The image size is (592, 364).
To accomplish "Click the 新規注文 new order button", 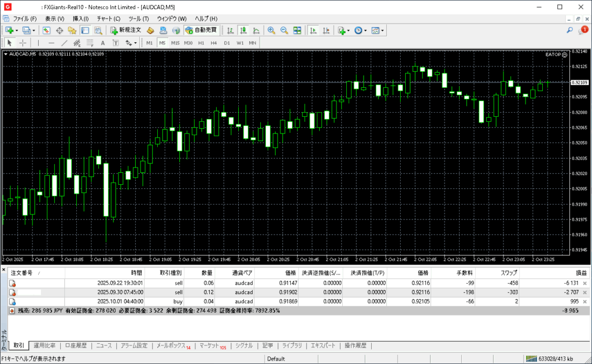I will click(x=125, y=30).
